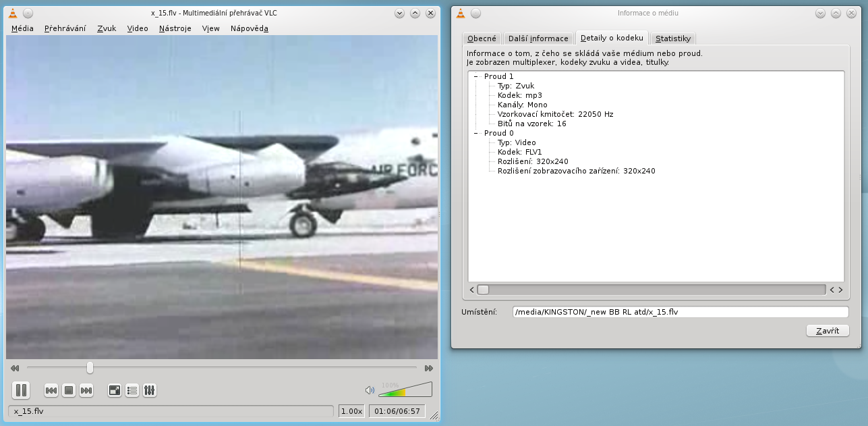Maximize the Informace o médiu window
The height and width of the screenshot is (426, 868).
[836, 13]
